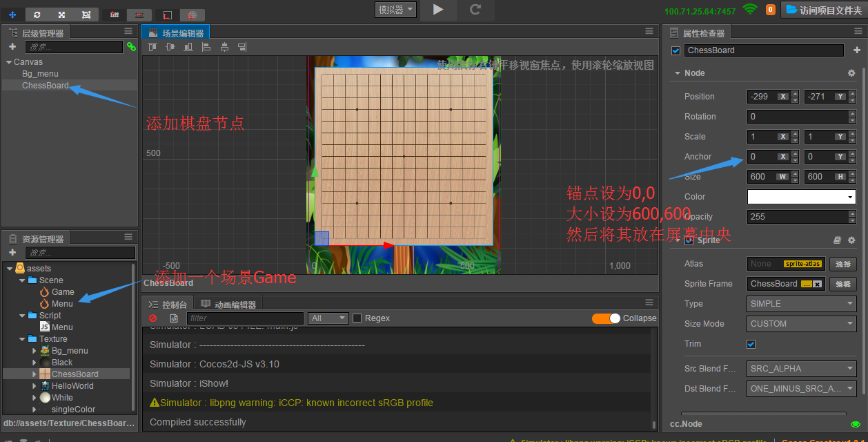Select the Bg_menu node in hierarchy
The width and height of the screenshot is (868, 442).
tap(40, 74)
